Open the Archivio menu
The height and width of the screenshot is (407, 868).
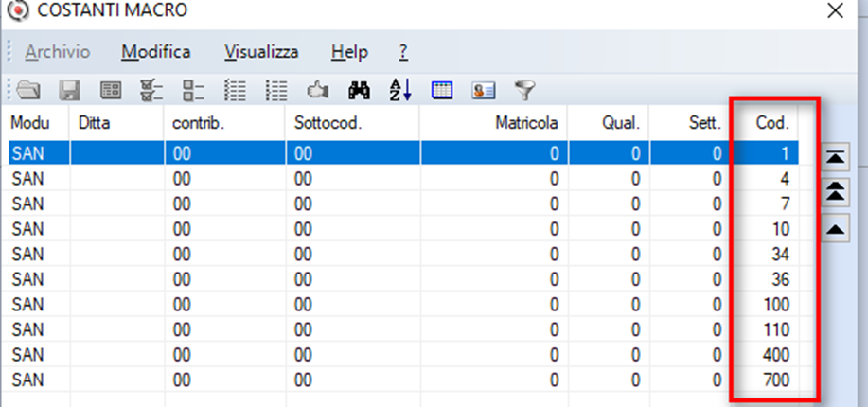point(57,52)
